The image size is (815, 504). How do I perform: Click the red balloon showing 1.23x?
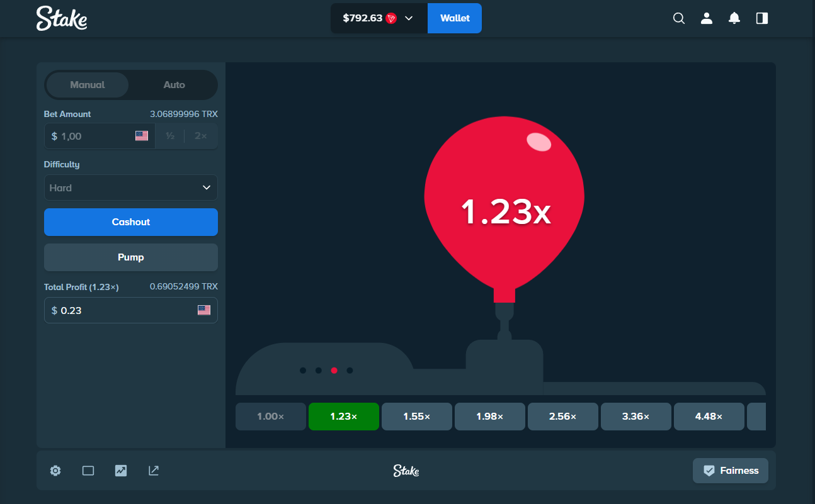[504, 210]
